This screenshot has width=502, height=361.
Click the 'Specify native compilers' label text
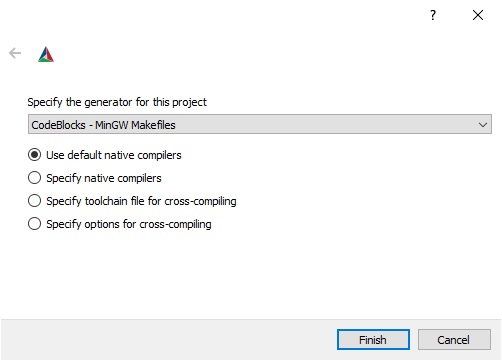click(x=104, y=178)
